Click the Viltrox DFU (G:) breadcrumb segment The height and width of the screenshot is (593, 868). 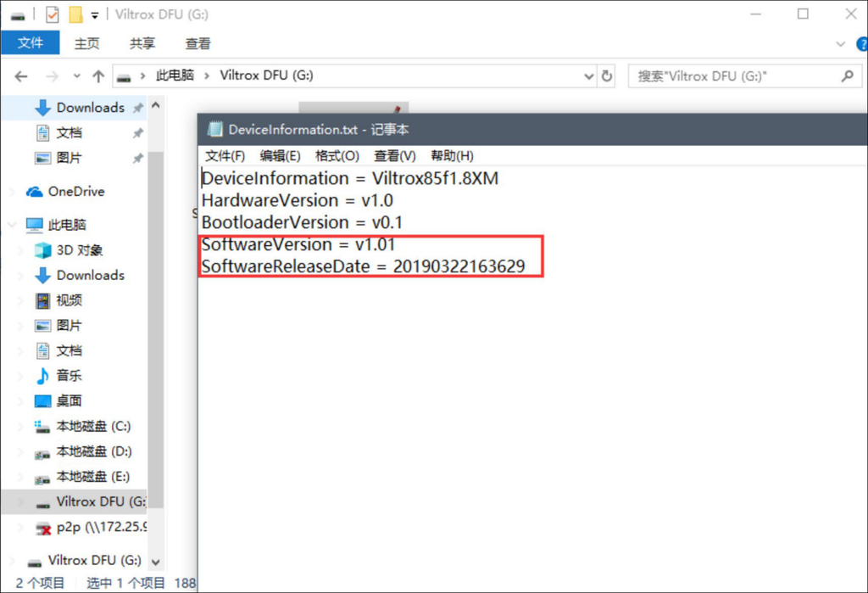pos(266,76)
